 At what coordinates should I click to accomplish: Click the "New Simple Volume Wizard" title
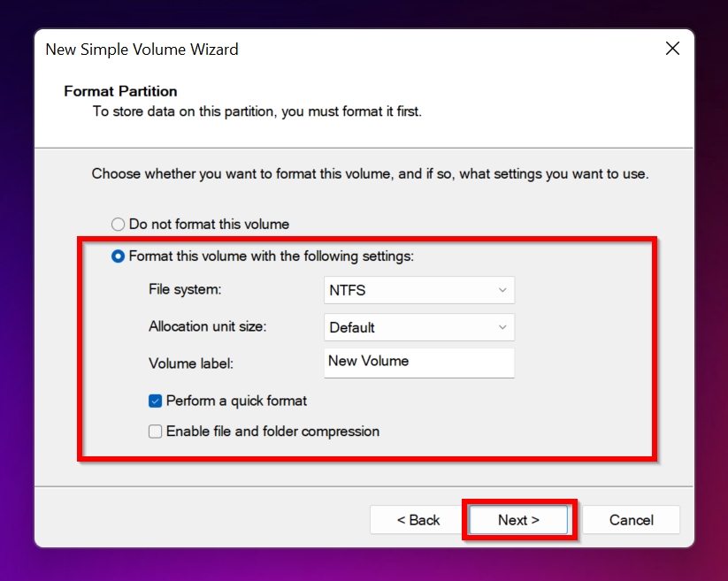click(x=142, y=50)
